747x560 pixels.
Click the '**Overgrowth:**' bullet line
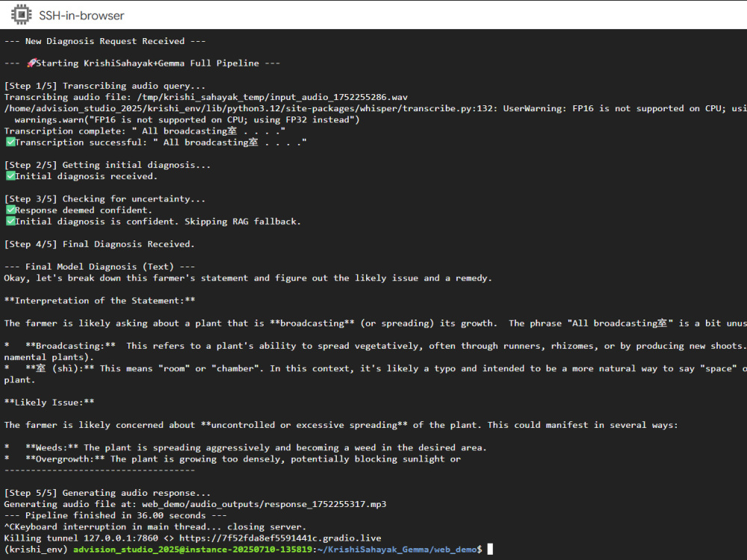coord(232,459)
